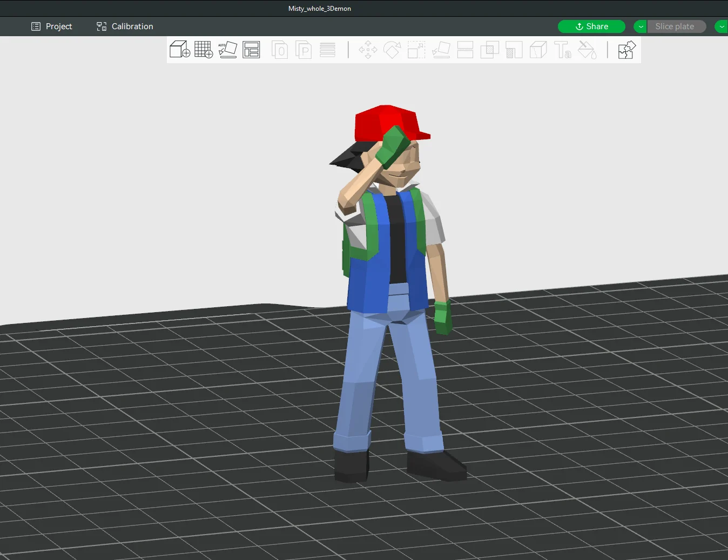Click the Auto orient icon
Screen dimensions: 728x560
(227, 50)
